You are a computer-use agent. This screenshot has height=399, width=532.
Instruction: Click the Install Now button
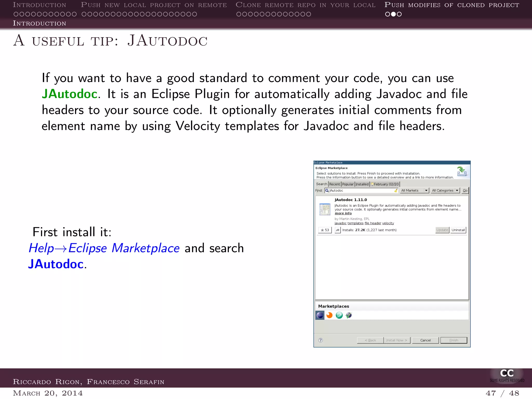[397, 340]
